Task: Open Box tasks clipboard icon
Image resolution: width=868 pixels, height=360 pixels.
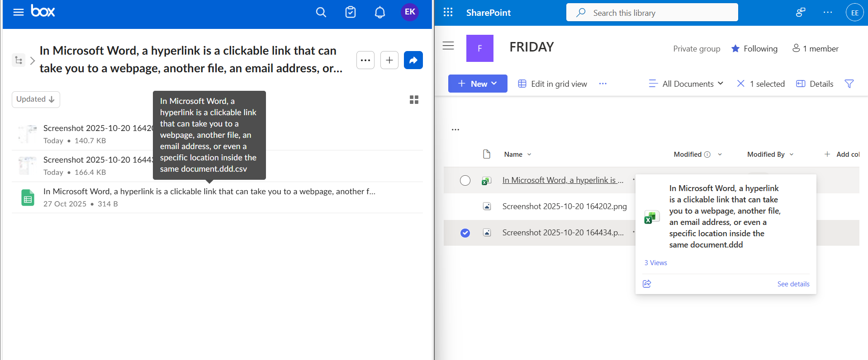Action: point(351,12)
